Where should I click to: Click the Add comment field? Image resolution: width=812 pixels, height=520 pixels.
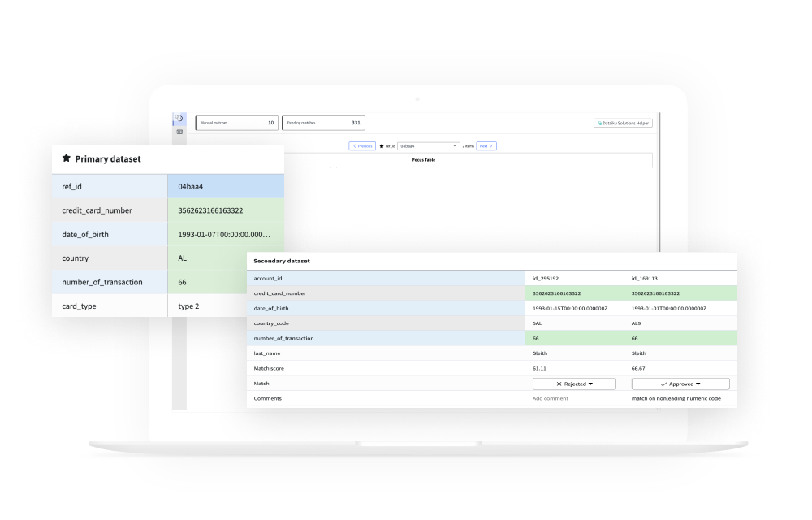[551, 398]
